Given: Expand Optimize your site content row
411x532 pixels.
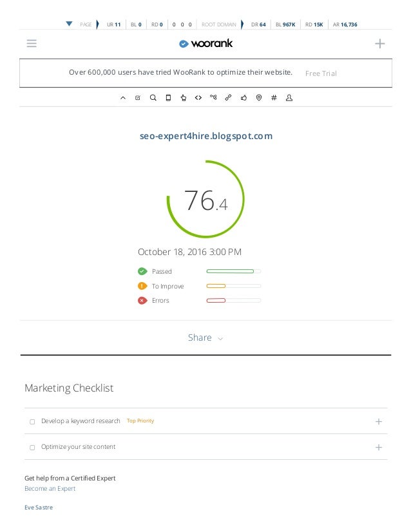Looking at the screenshot, I should pos(379,447).
